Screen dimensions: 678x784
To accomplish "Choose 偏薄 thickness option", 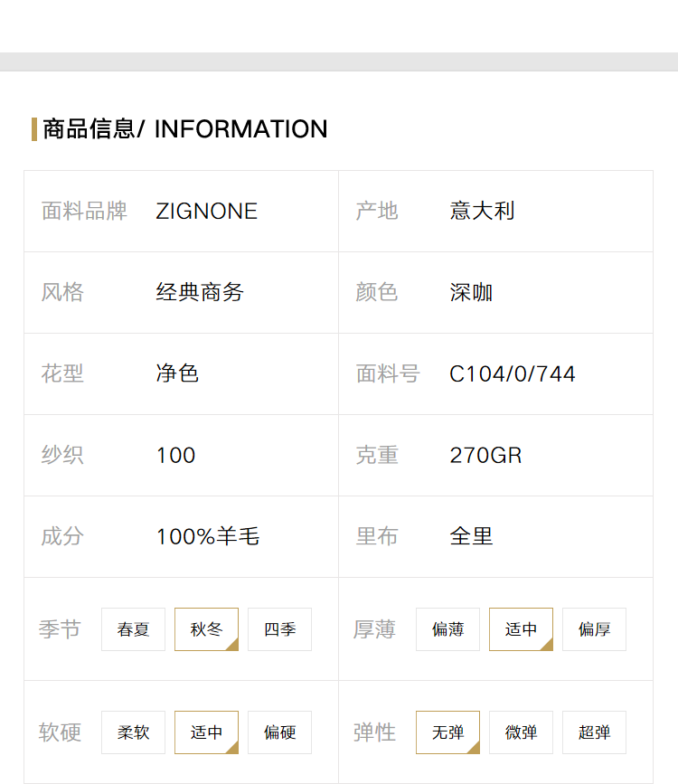I will click(447, 629).
